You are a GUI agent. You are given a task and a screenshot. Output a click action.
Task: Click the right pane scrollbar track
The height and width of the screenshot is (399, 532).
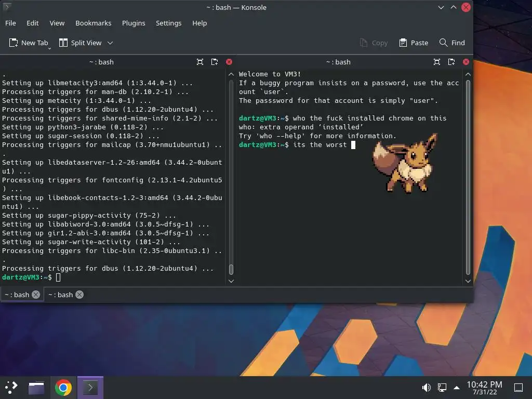[468, 177]
